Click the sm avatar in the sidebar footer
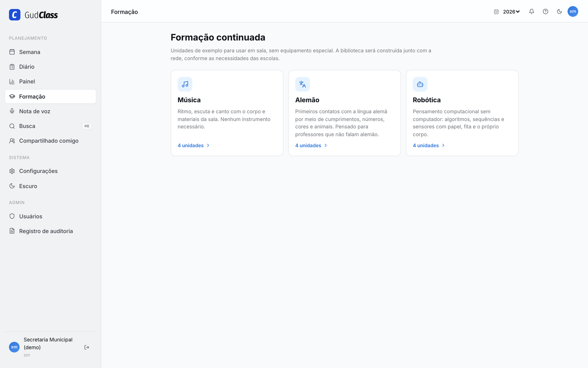This screenshot has width=588, height=368. click(x=14, y=347)
